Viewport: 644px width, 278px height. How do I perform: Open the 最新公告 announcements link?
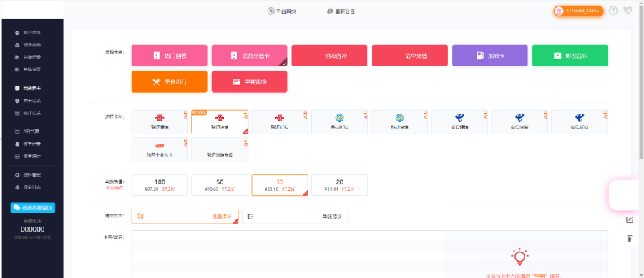(341, 11)
